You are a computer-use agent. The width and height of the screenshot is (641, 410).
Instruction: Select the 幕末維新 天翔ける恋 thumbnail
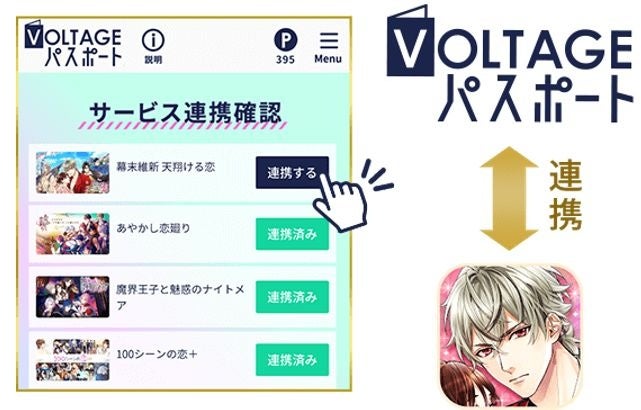(73, 173)
